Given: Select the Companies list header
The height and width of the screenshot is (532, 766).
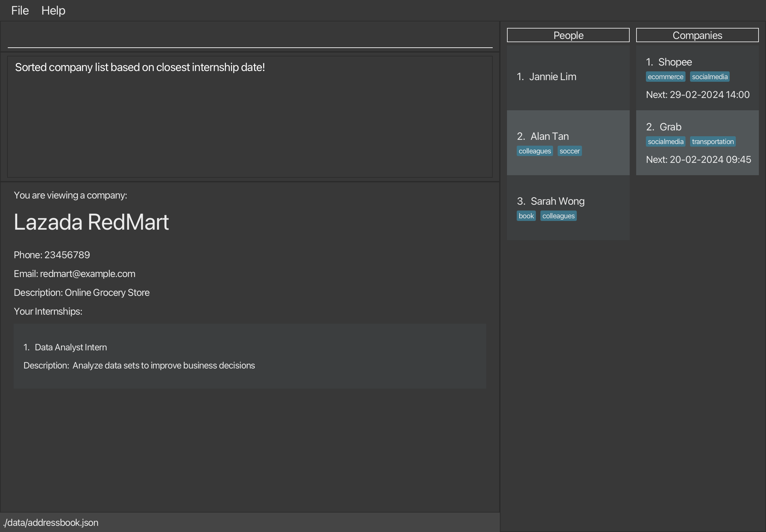Looking at the screenshot, I should pos(697,35).
